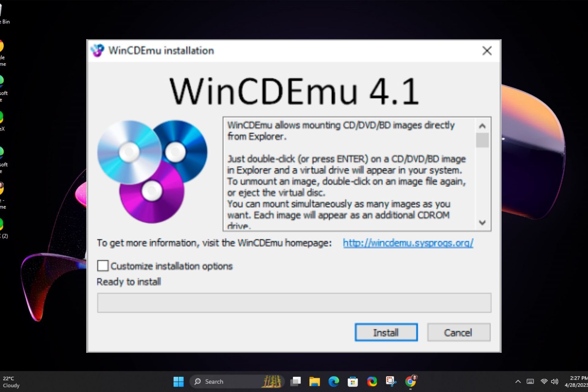Open the weather widget showing 22°C Cloudy
588x392 pixels.
click(11, 382)
